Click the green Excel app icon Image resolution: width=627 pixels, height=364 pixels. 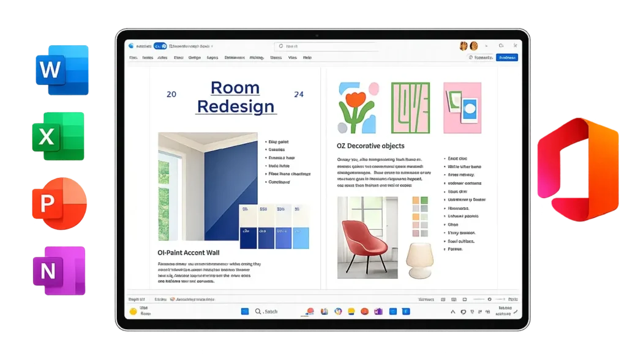[x=58, y=136]
